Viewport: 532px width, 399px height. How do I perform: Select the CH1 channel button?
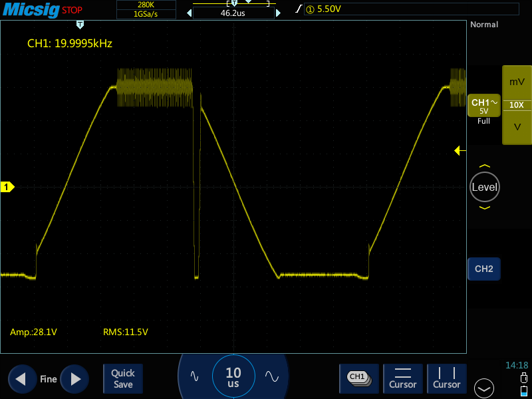tap(484, 106)
